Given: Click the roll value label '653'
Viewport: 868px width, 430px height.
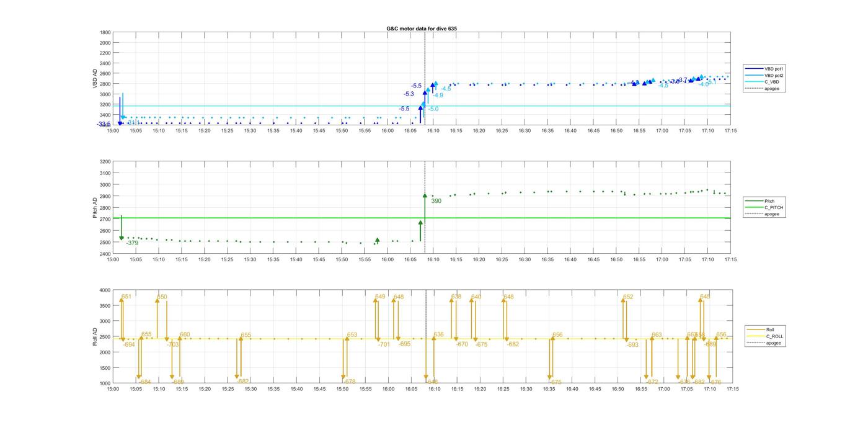Looking at the screenshot, I should 352,335.
